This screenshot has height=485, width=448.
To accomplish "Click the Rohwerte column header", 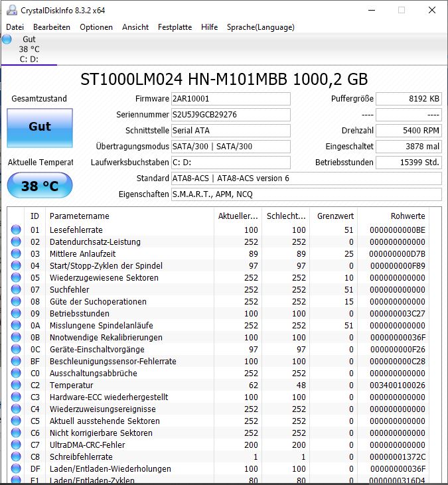I will click(393, 216).
